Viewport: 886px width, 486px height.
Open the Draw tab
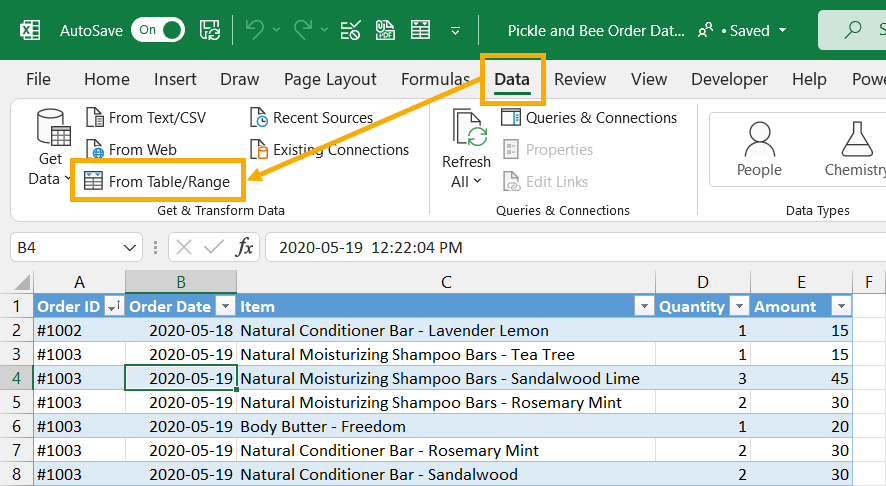[240, 79]
